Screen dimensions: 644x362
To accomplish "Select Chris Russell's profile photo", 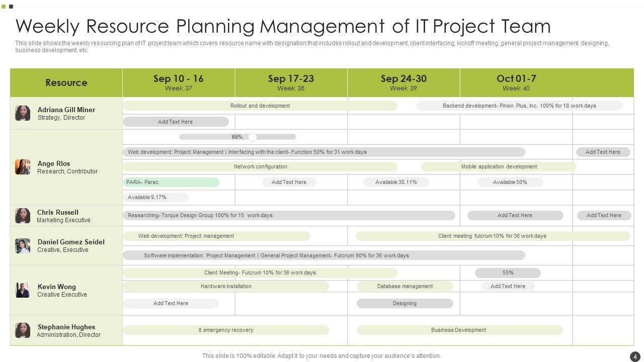I will pyautogui.click(x=23, y=216).
